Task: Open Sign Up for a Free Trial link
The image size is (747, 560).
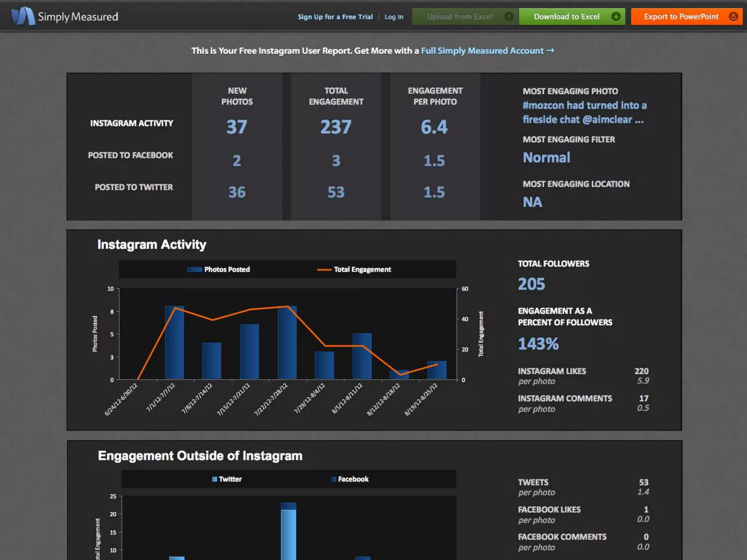Action: coord(335,17)
